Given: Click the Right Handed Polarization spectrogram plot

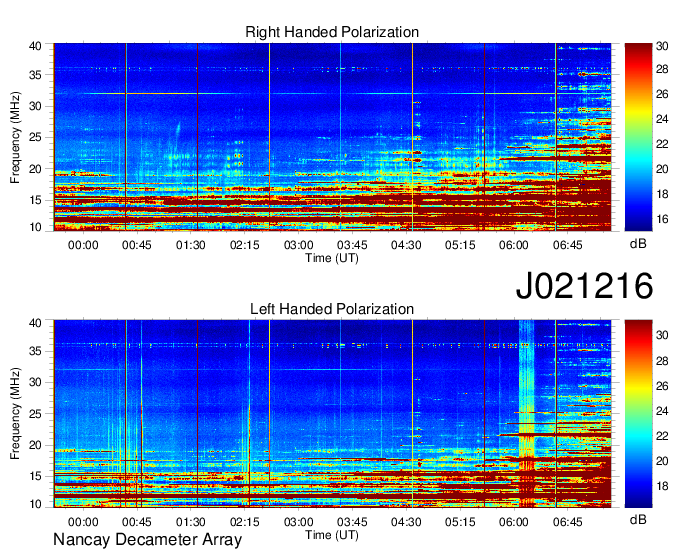Looking at the screenshot, I should (332, 137).
